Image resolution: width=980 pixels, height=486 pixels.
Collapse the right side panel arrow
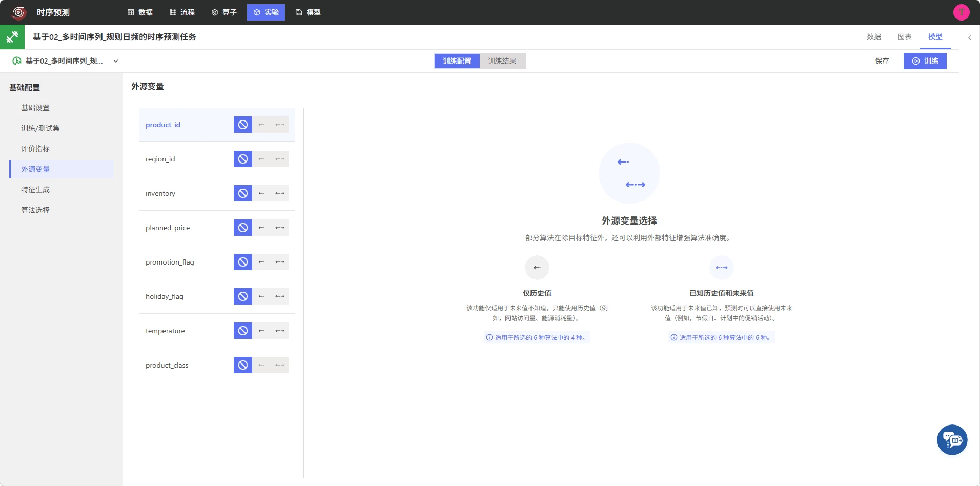coord(969,38)
